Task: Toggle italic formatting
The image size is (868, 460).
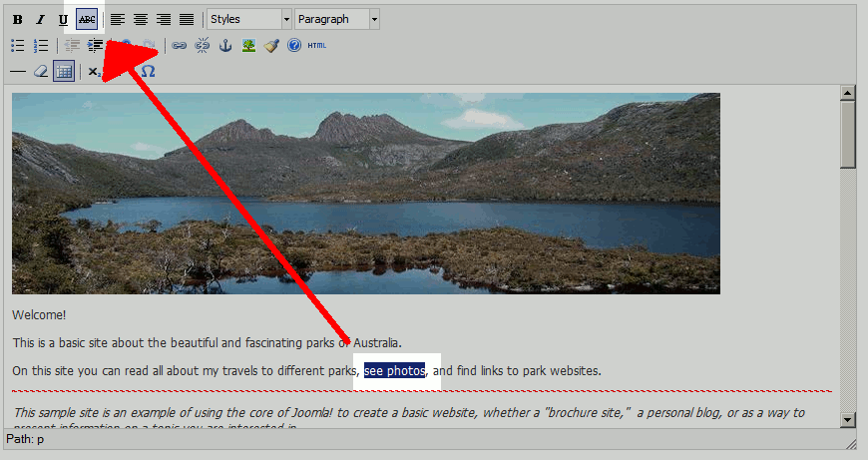Action: (41, 19)
